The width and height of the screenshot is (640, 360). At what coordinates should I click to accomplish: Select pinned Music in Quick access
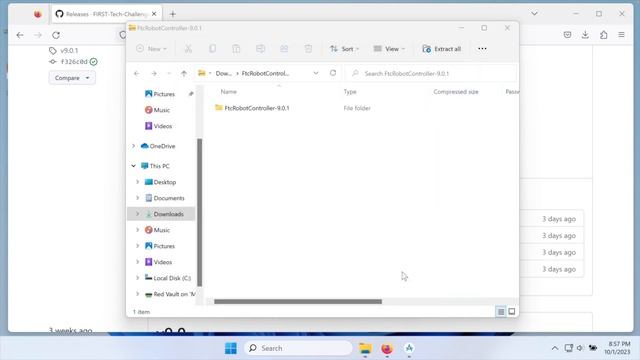[x=158, y=110]
